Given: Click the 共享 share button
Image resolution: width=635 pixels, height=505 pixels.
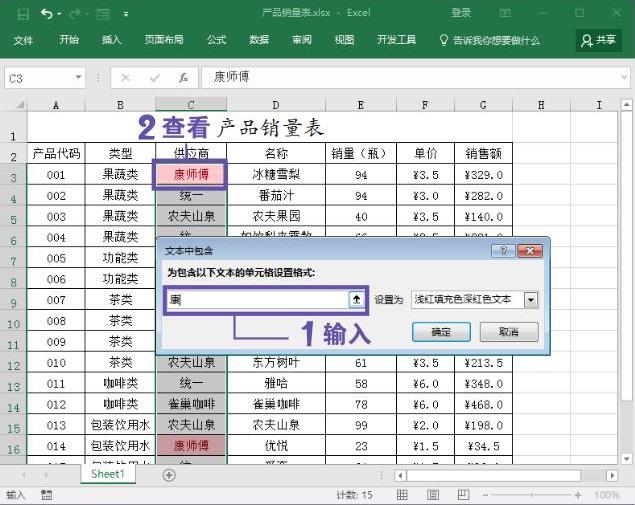Looking at the screenshot, I should click(599, 40).
